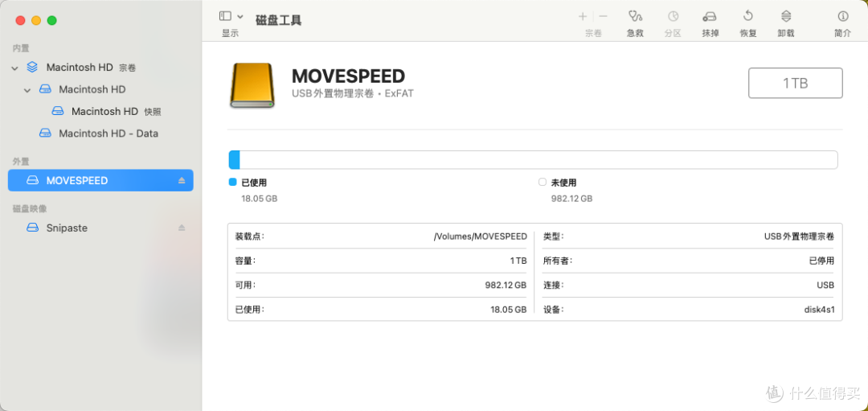Add a volume with the plus icon
The image size is (868, 411).
click(583, 16)
